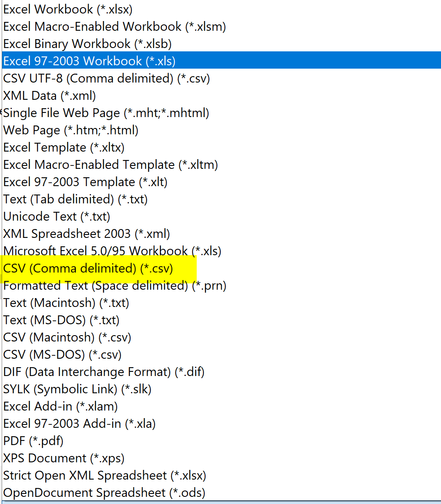This screenshot has height=504, width=441.
Task: Select Excel 97-2003 Add-in (*.xla)
Action: (x=222, y=424)
